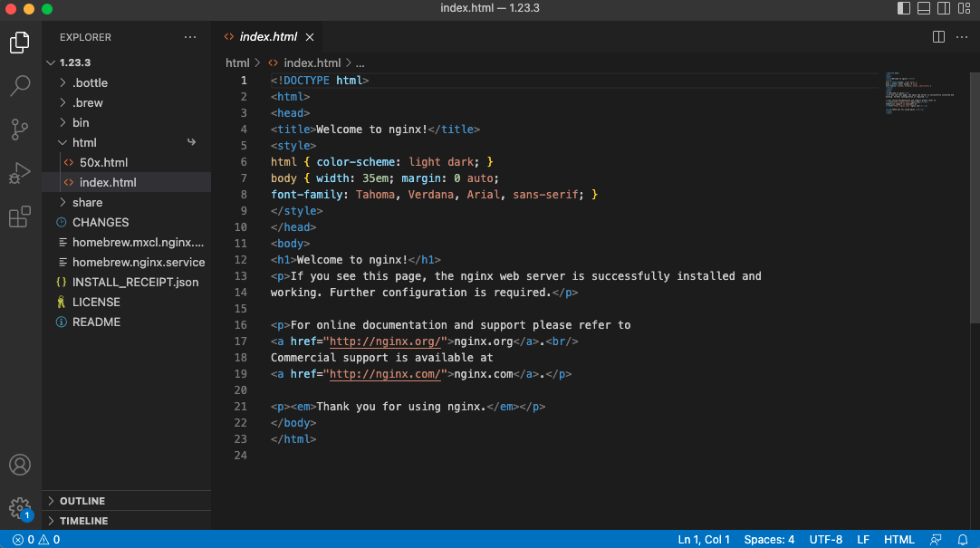Place cursor on DOCTYPE text in line 1
980x548 pixels.
[306, 81]
